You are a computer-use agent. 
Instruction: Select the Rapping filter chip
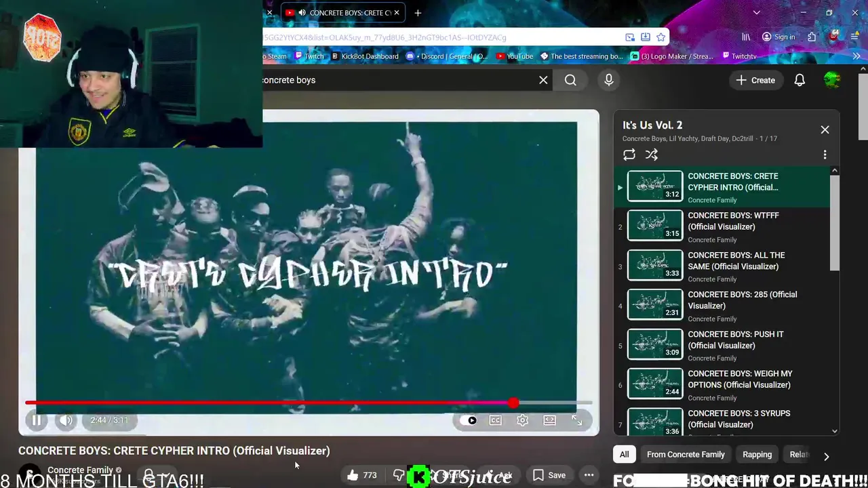click(757, 455)
